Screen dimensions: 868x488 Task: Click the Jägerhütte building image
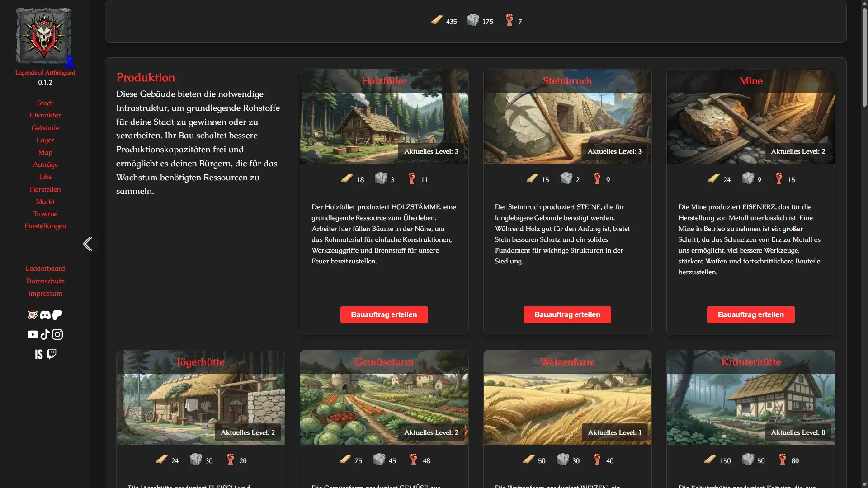200,397
